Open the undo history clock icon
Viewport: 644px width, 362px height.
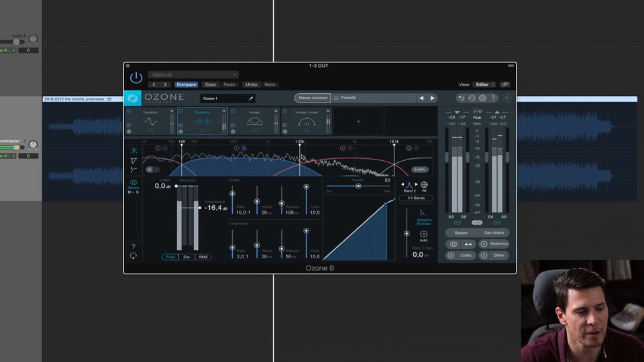point(472,98)
